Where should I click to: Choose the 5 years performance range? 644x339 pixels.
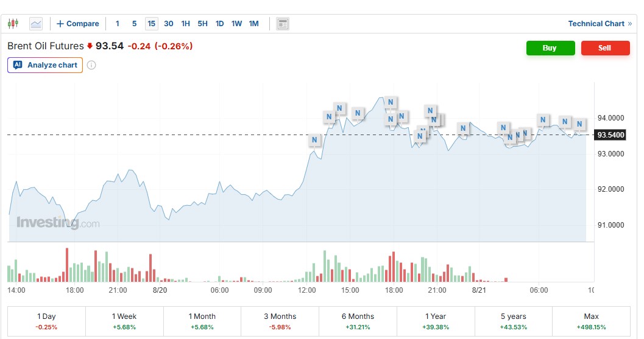point(514,321)
